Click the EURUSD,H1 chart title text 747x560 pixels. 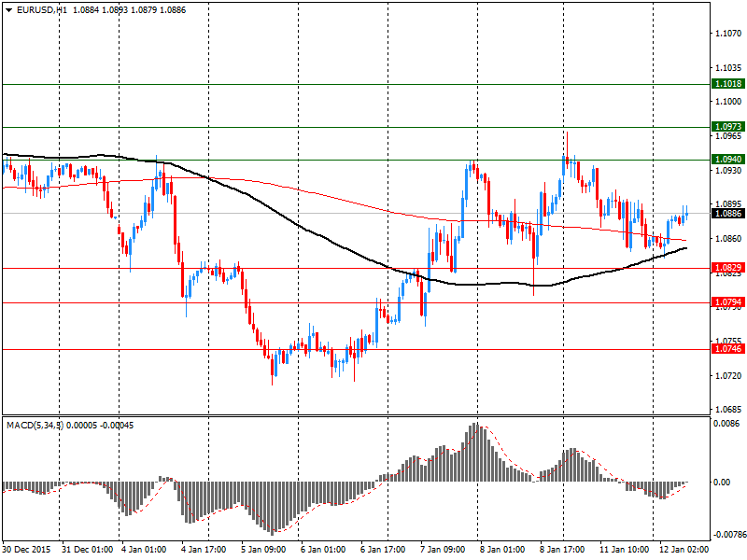coord(42,8)
